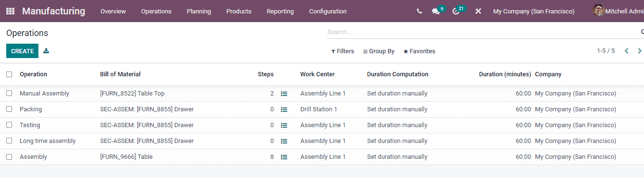Open the Manual Assembly operation record
Image resolution: width=644 pixels, height=178 pixels.
pyautogui.click(x=44, y=94)
